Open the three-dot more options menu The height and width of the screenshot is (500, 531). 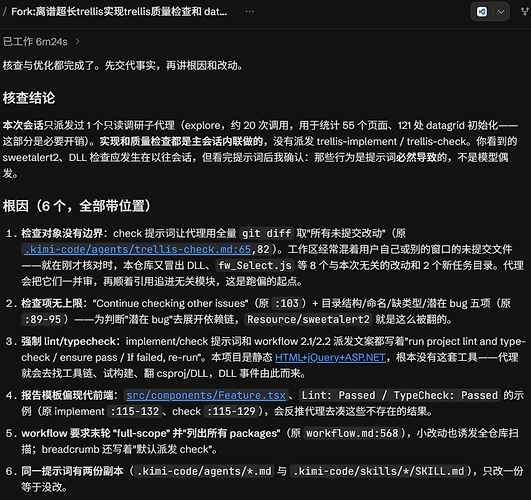(x=250, y=12)
